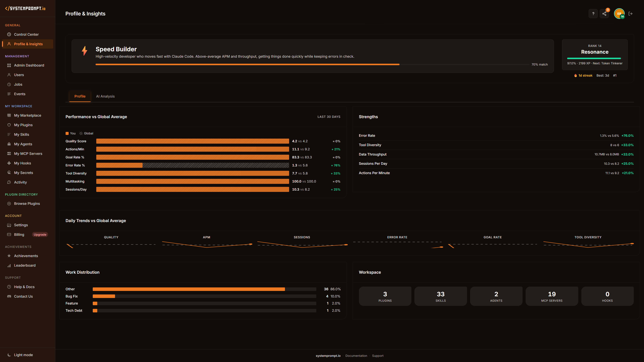Screen dimensions: 644x362
Task: Click the My Hooks icon
Action: coord(9,163)
